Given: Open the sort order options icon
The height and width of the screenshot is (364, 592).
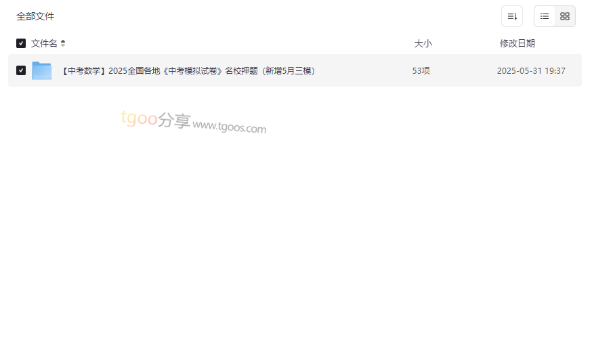Looking at the screenshot, I should click(512, 16).
